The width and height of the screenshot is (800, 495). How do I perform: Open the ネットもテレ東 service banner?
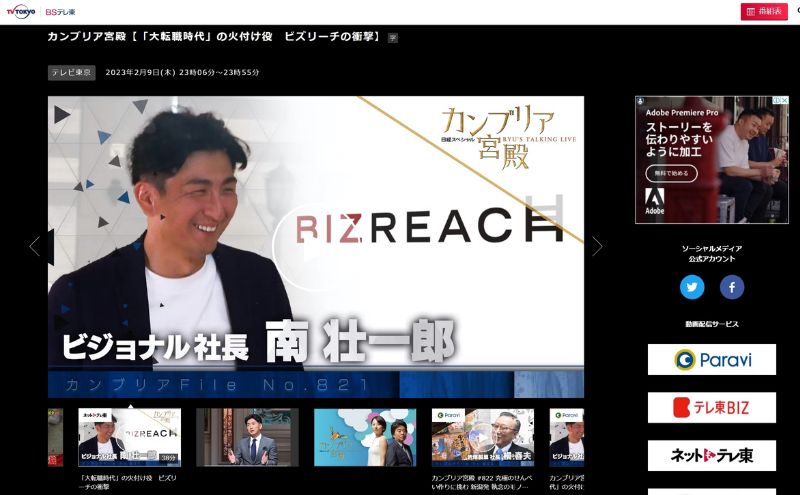(x=712, y=455)
